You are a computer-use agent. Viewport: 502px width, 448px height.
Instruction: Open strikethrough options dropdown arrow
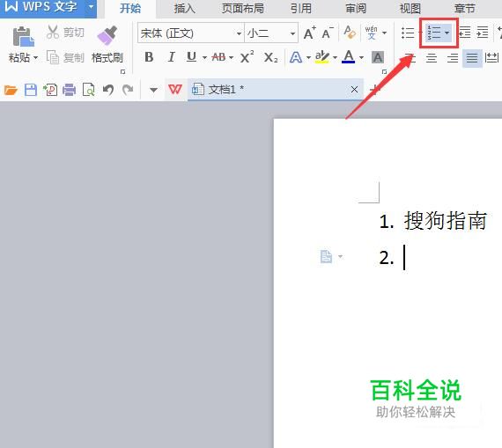[231, 58]
